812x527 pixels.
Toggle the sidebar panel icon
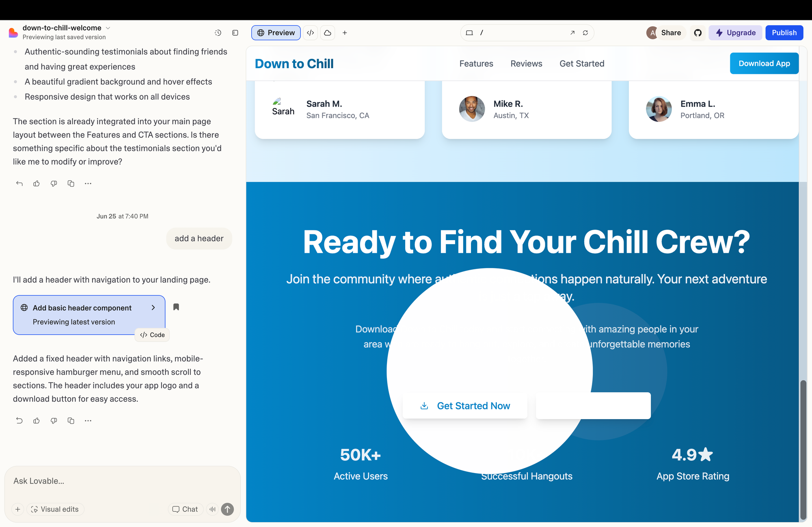click(235, 33)
